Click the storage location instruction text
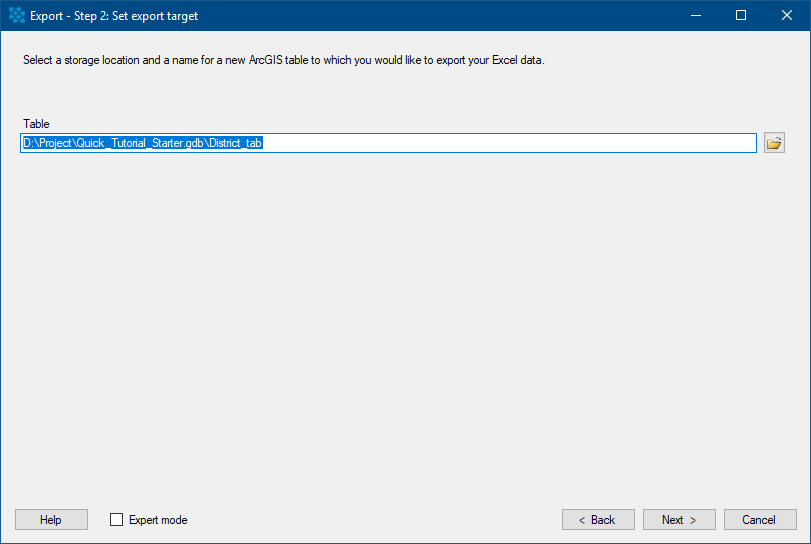The width and height of the screenshot is (811, 544). [283, 61]
